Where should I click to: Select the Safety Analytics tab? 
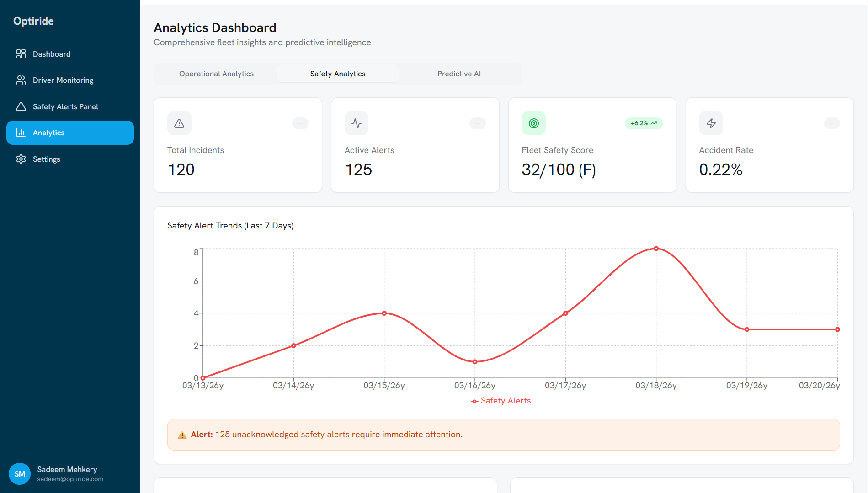click(x=338, y=74)
